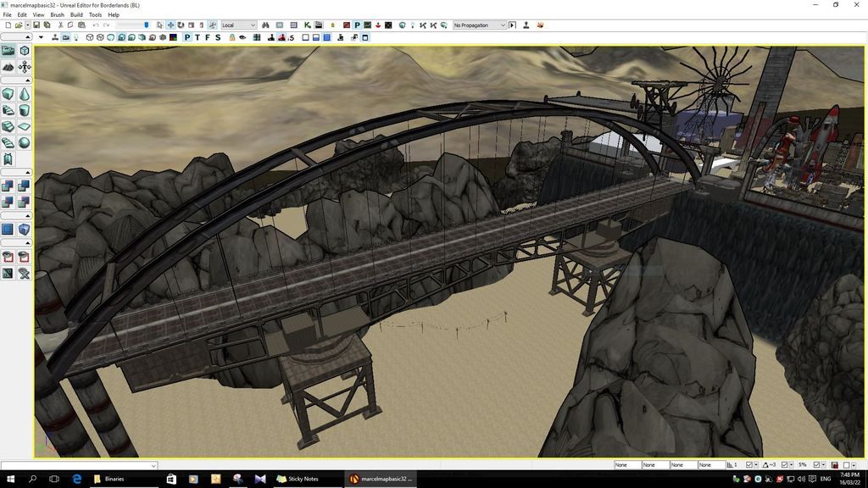The image size is (868, 488).
Task: Click the command input field at bottom
Action: 79,465
